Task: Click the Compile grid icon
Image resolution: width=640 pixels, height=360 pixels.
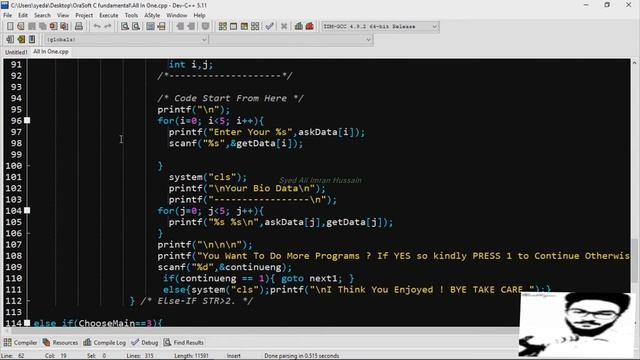Action: [222, 27]
